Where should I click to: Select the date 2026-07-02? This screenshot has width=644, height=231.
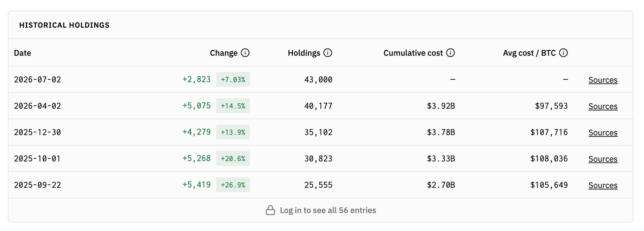pos(37,80)
